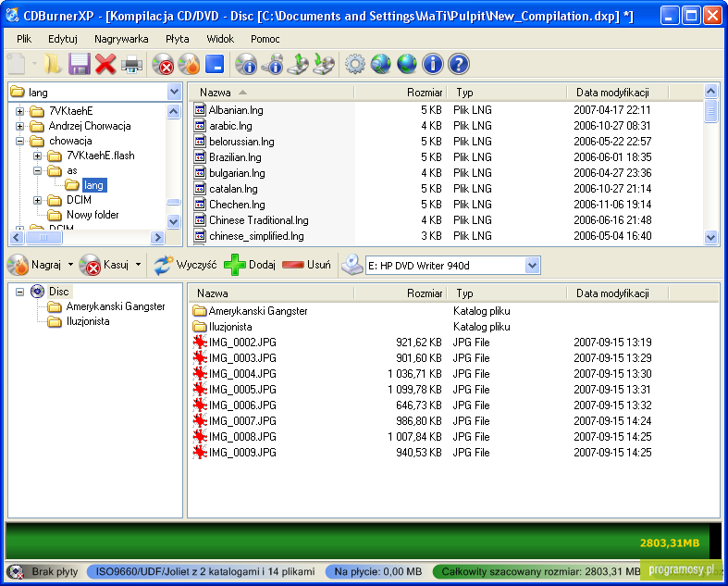Click the IMG_0002.JPG file icon

click(200, 343)
